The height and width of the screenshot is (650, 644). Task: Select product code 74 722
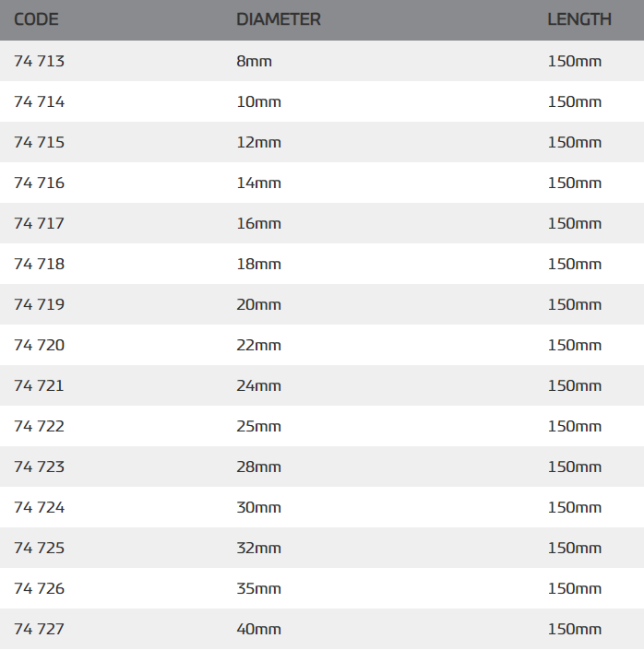click(x=40, y=427)
